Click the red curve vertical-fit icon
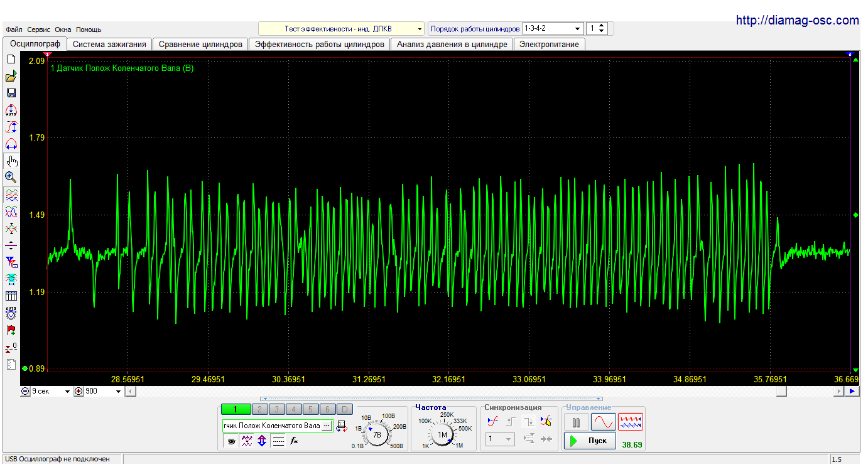 point(11,127)
